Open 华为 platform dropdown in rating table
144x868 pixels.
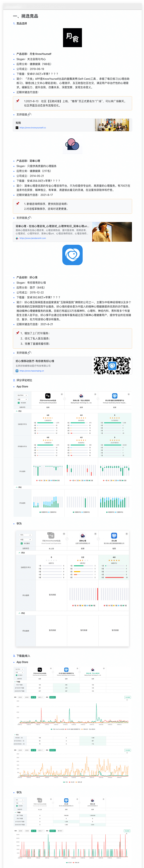coord(26,535)
